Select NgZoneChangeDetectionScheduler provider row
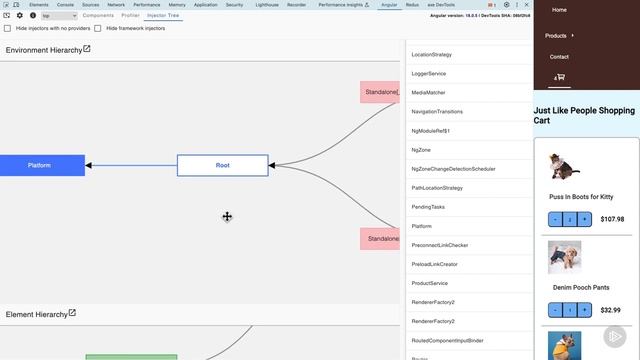Image resolution: width=640 pixels, height=360 pixels. click(x=469, y=169)
